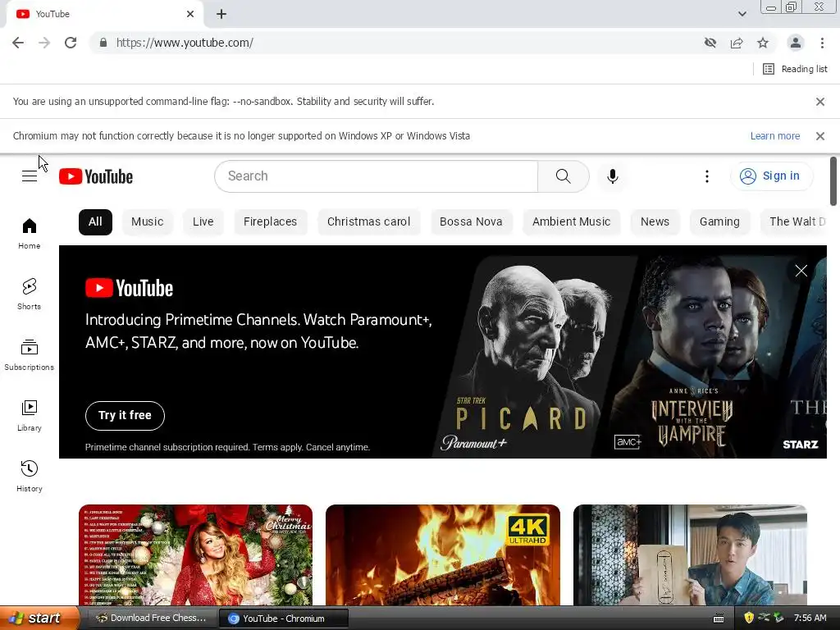
Task: Select the Live filter chip
Action: pyautogui.click(x=203, y=221)
